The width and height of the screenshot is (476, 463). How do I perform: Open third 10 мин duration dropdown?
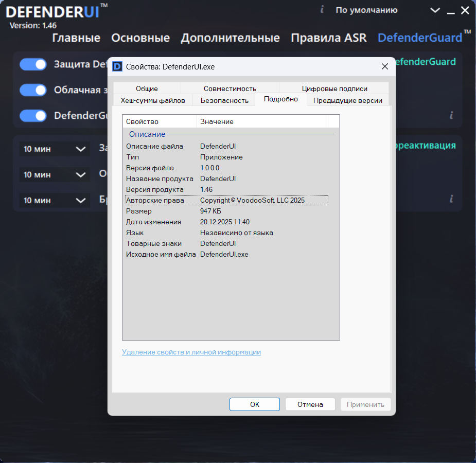coord(55,201)
